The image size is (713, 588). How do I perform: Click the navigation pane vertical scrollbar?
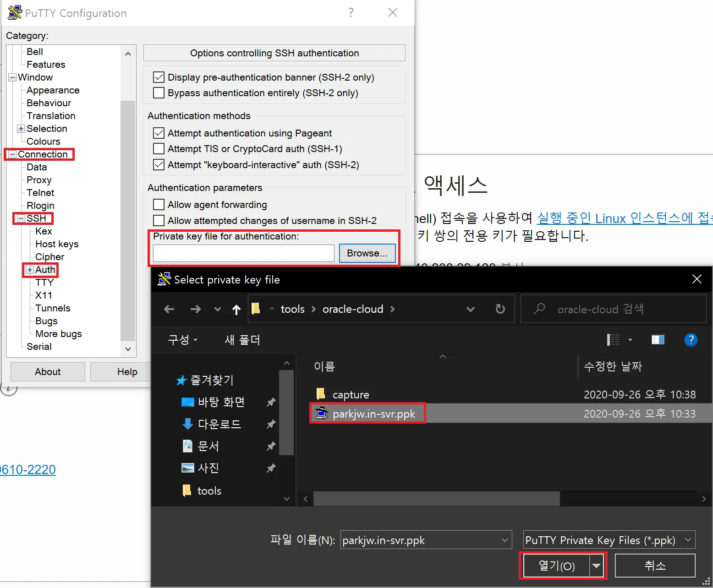point(286,413)
